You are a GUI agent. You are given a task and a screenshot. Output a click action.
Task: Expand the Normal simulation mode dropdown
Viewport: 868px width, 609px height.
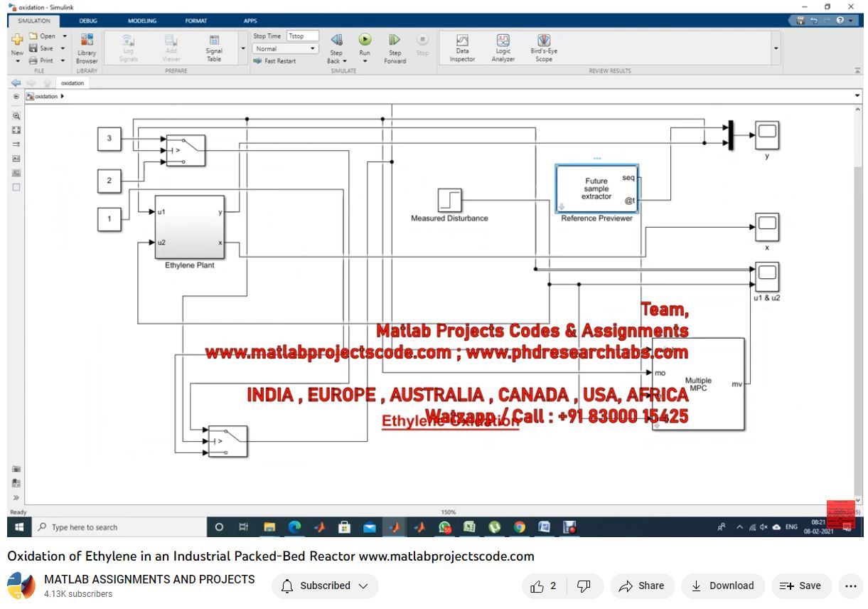(x=286, y=48)
